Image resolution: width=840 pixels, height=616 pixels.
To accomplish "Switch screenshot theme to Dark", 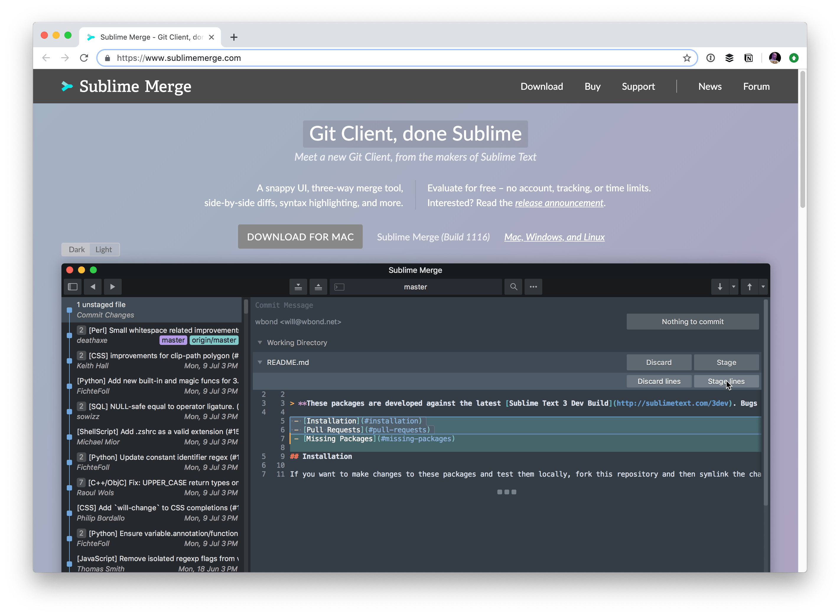I will pos(76,250).
